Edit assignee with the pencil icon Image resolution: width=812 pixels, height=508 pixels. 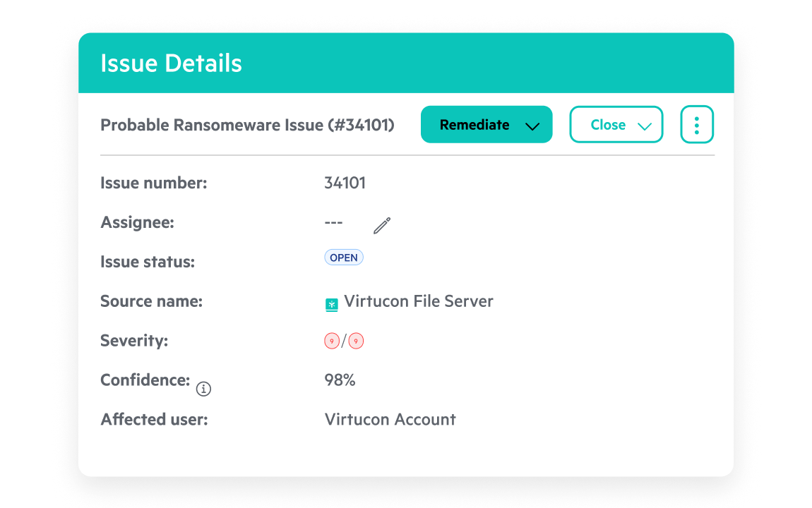pos(382,226)
